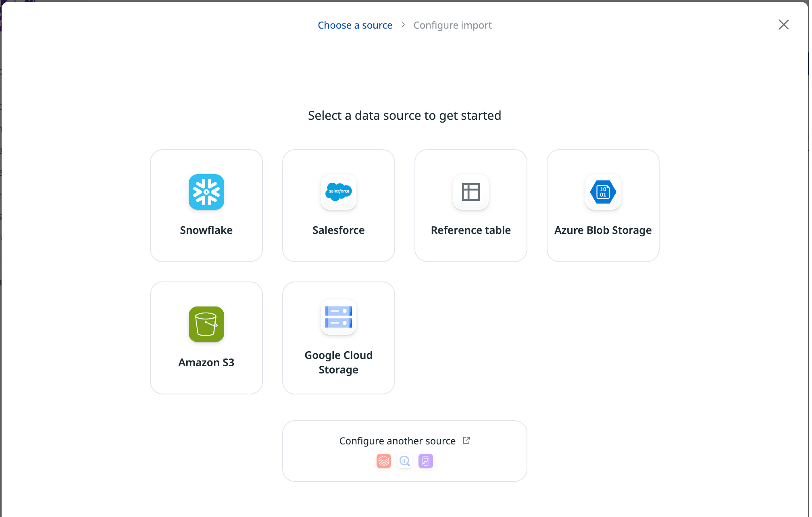Click the Databricks stacked layers icon

pyautogui.click(x=383, y=461)
